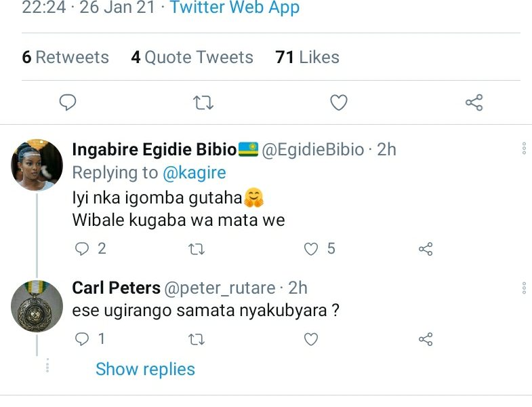View the 6 Retweets list
The image size is (532, 407).
[x=65, y=57]
